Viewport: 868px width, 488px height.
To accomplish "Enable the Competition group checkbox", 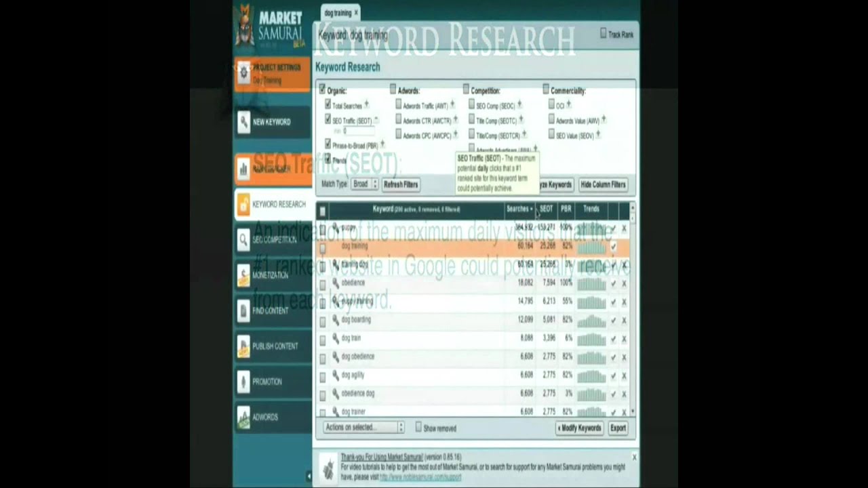I will tap(466, 89).
